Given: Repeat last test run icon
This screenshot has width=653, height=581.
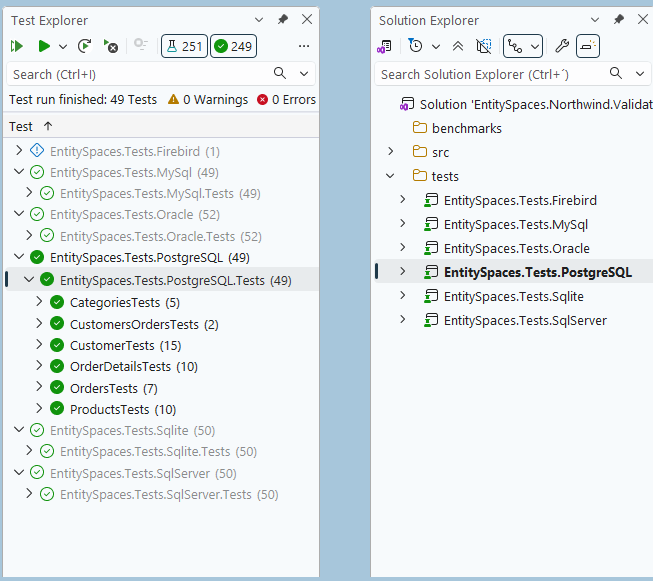Looking at the screenshot, I should click(x=85, y=46).
